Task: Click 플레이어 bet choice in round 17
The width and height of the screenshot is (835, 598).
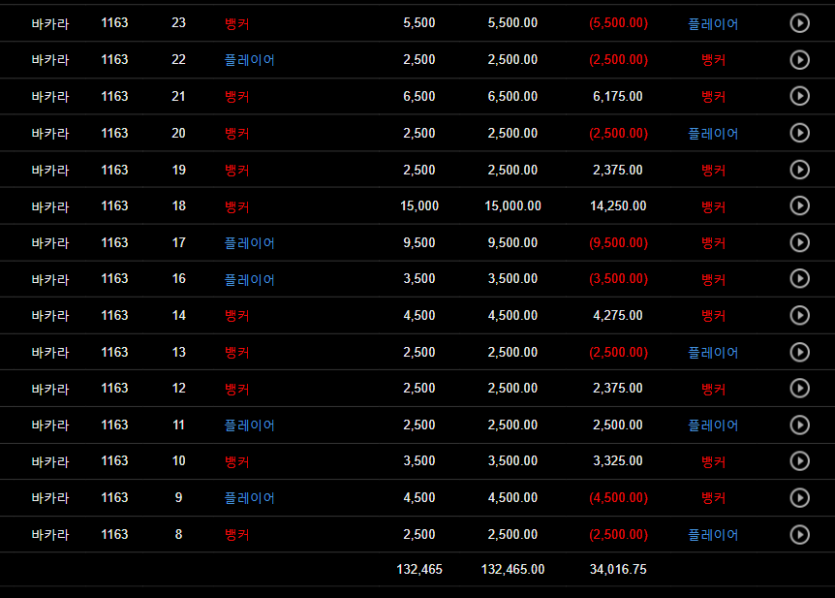Action: [249, 243]
